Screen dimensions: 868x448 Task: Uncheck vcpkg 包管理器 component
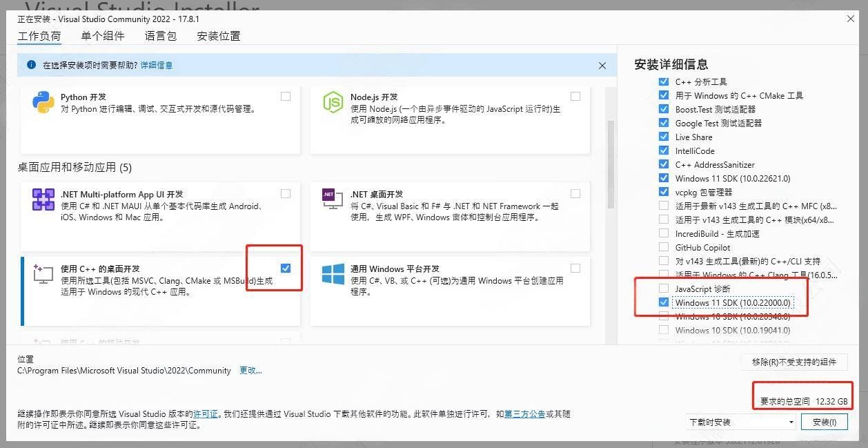pos(664,192)
